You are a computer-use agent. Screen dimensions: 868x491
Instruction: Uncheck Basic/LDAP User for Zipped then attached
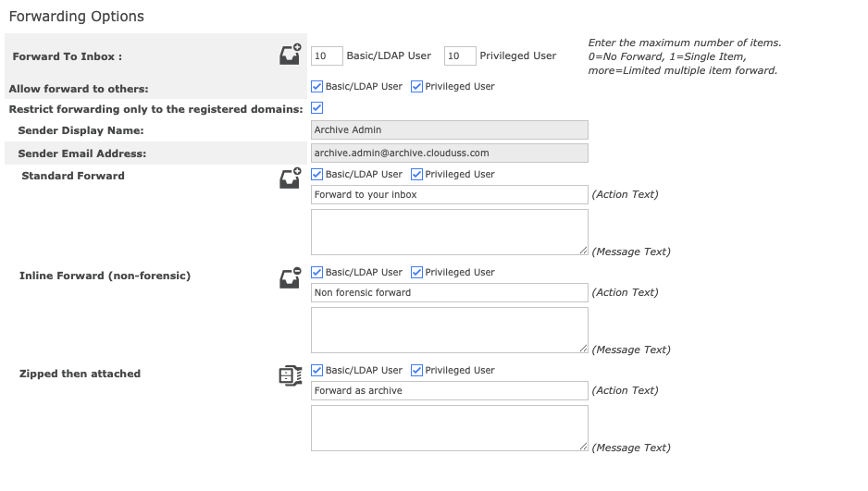point(317,370)
